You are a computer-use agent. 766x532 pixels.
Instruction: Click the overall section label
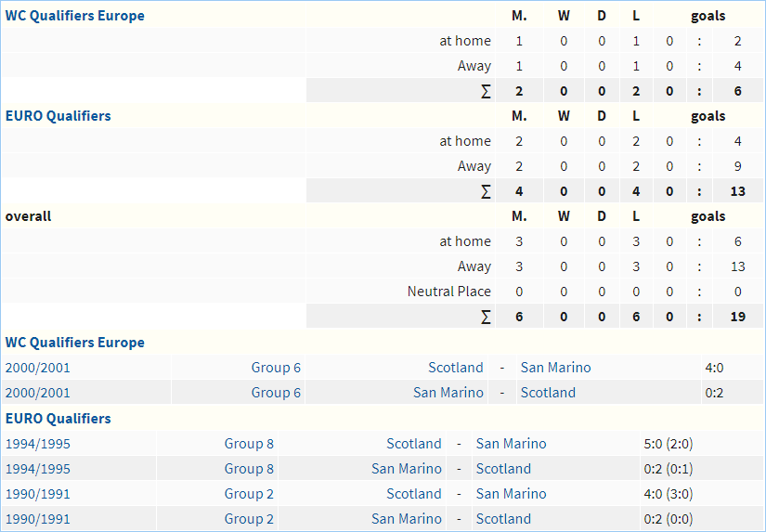click(x=28, y=216)
